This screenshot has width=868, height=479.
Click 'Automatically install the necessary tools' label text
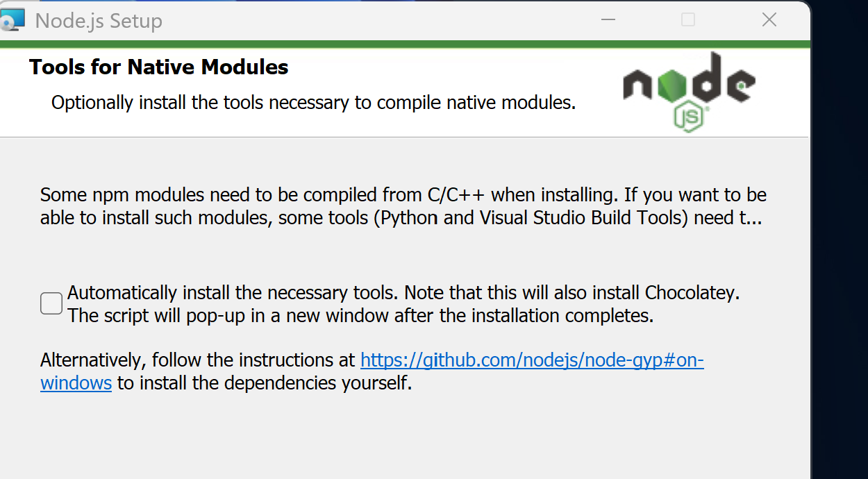click(403, 304)
